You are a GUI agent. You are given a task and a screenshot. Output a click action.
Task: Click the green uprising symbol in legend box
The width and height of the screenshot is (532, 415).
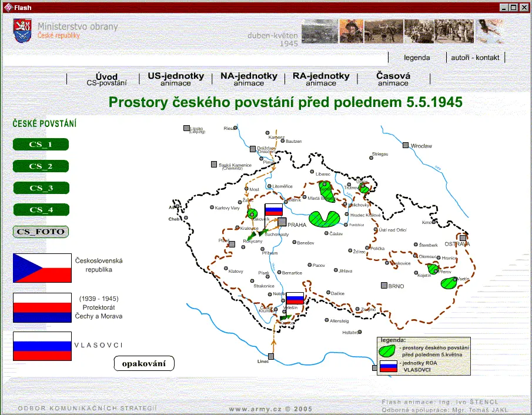coord(387,351)
